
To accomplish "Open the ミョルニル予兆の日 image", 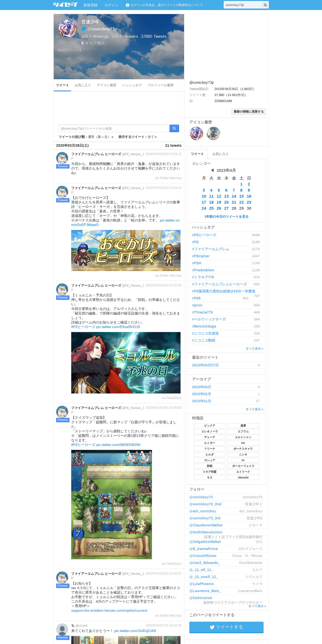I will click(x=126, y=363).
